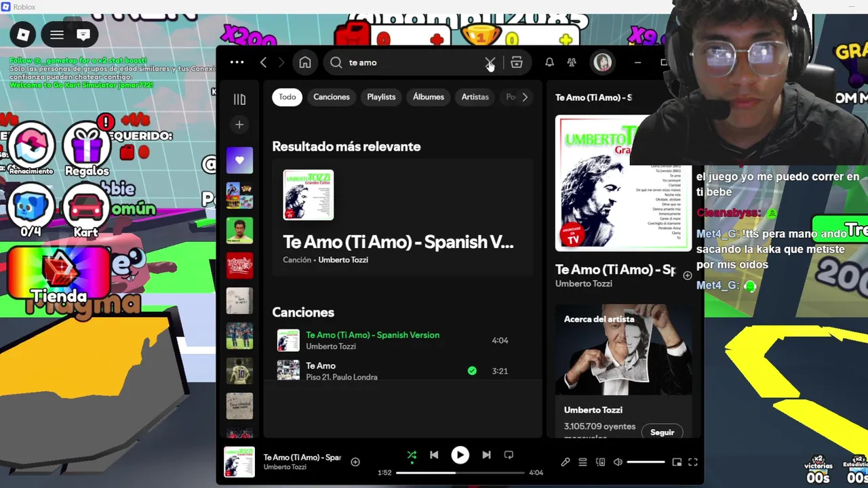Adjust the Spotify volume slider
The image size is (868, 488).
(646, 462)
